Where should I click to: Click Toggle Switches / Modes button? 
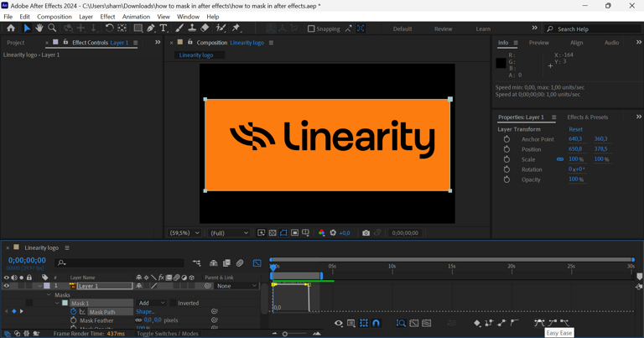point(168,334)
